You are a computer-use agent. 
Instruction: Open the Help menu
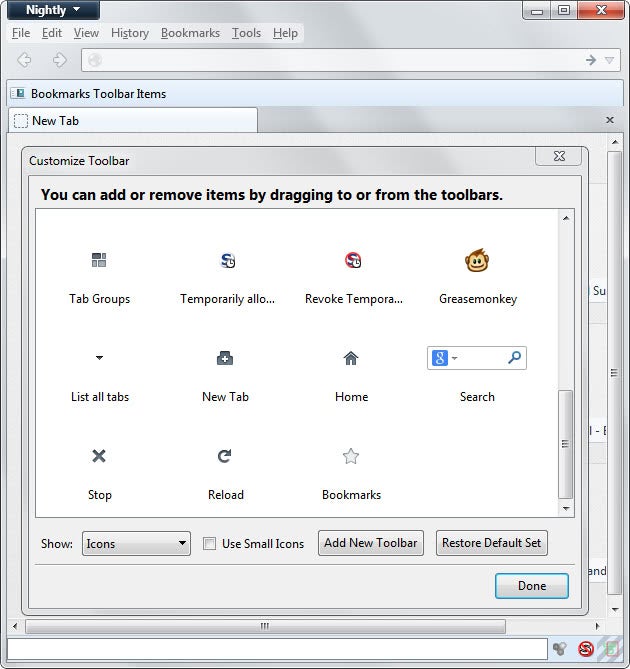285,33
